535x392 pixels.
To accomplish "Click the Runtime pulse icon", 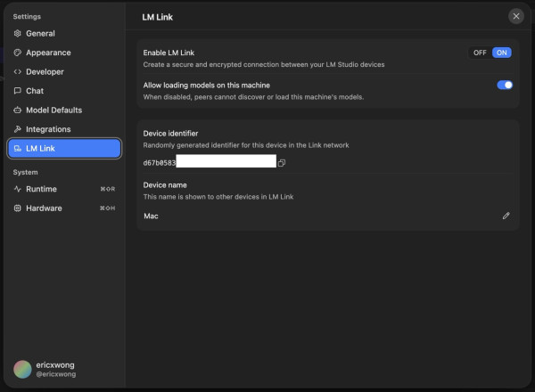I will (18, 189).
